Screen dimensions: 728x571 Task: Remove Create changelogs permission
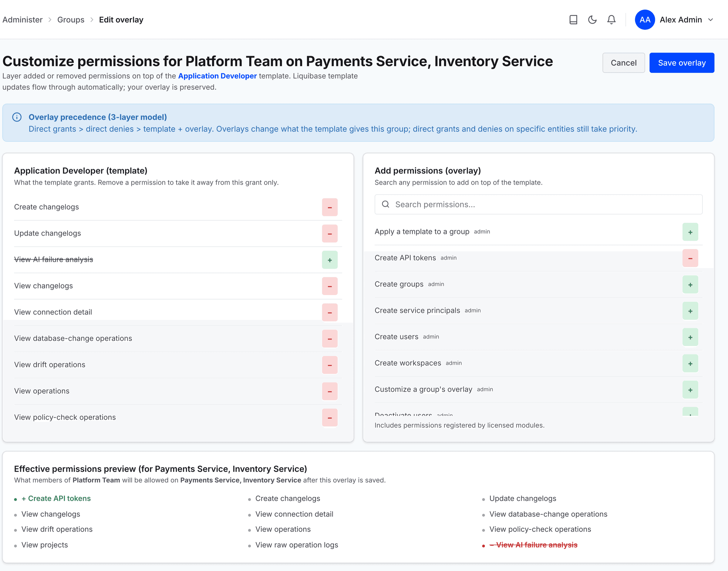pos(330,207)
